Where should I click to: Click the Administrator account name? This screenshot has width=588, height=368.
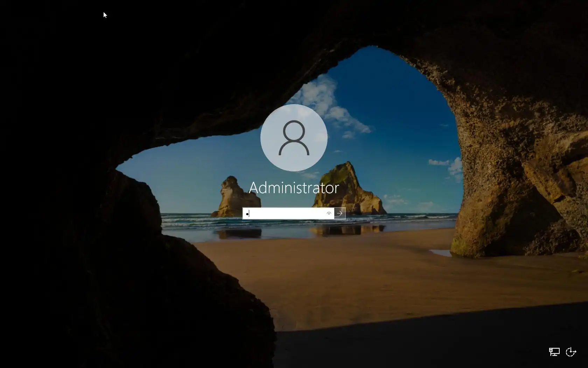[294, 188]
